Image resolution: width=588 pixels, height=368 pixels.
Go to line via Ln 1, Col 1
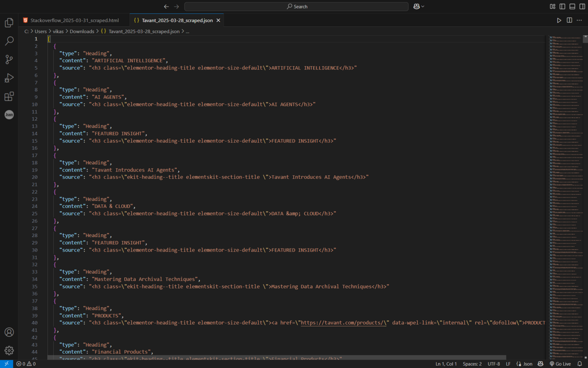pos(446,364)
